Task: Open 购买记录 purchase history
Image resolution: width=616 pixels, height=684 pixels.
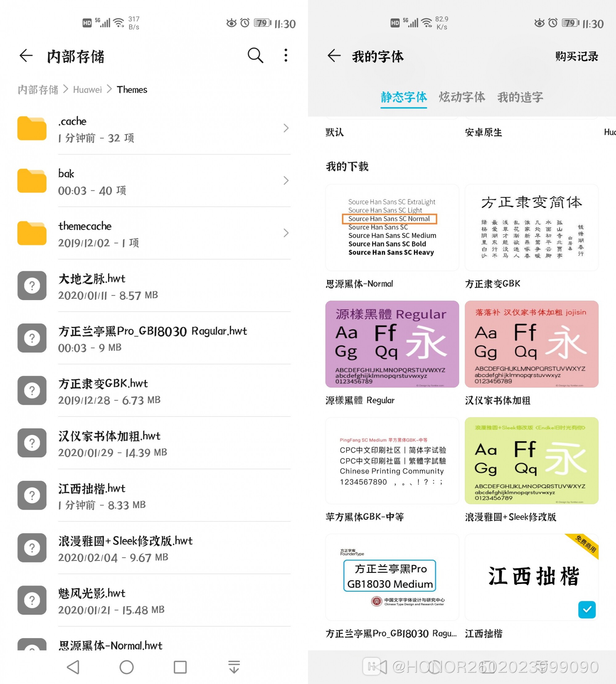Action: click(577, 56)
